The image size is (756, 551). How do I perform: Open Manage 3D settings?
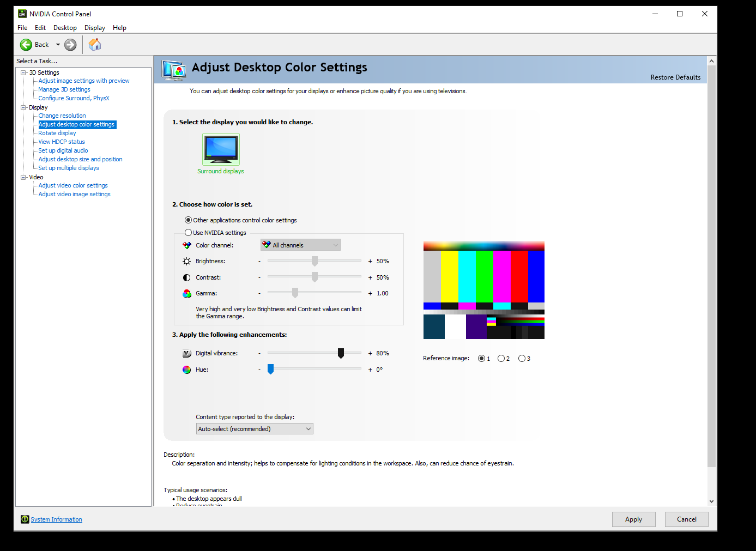(x=64, y=89)
